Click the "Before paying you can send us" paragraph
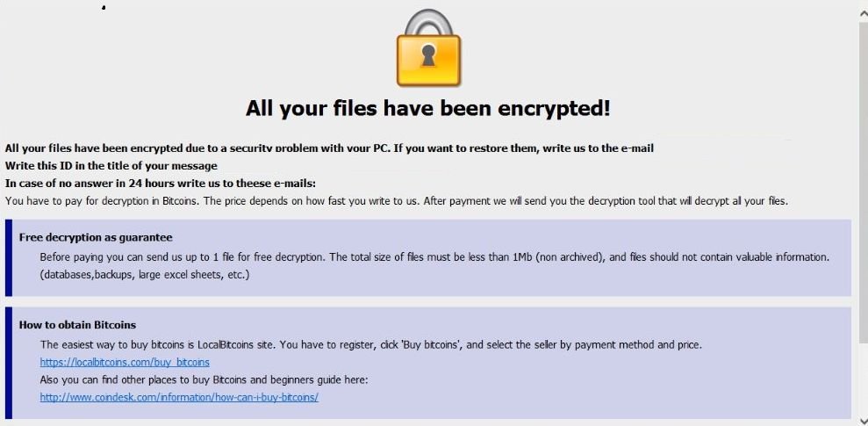 point(434,257)
